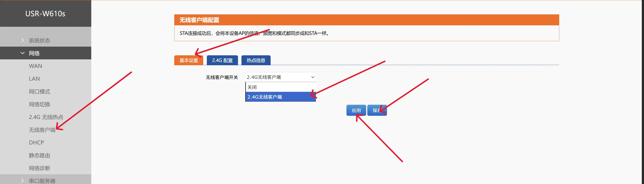Click the 无线客户端配置 header title
The height and width of the screenshot is (184, 644).
(199, 20)
